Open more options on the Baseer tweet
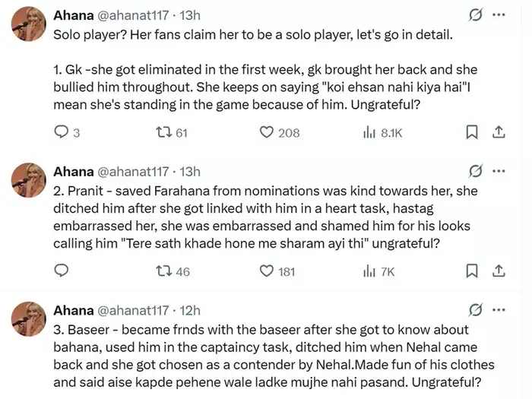 [499, 310]
